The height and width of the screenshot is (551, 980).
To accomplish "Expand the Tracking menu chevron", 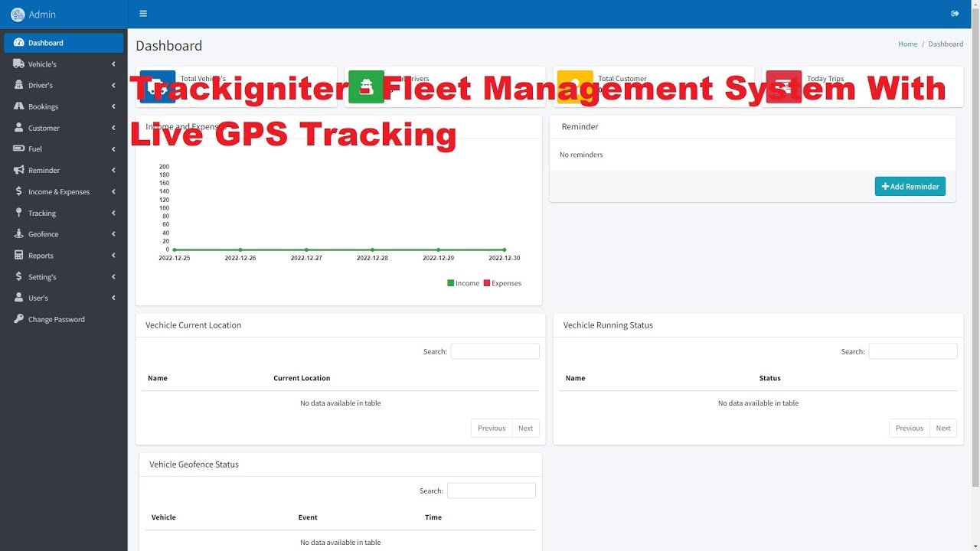I will 113,213.
